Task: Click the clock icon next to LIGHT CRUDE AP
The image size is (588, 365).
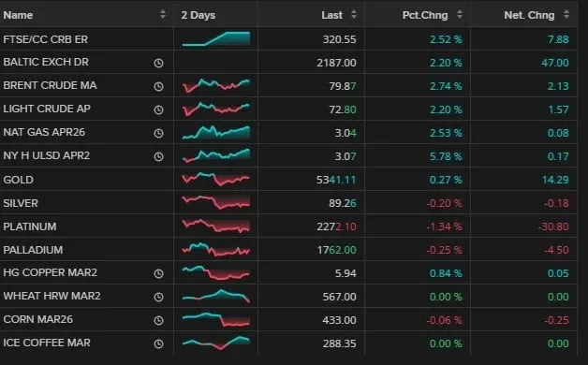Action: (x=158, y=109)
